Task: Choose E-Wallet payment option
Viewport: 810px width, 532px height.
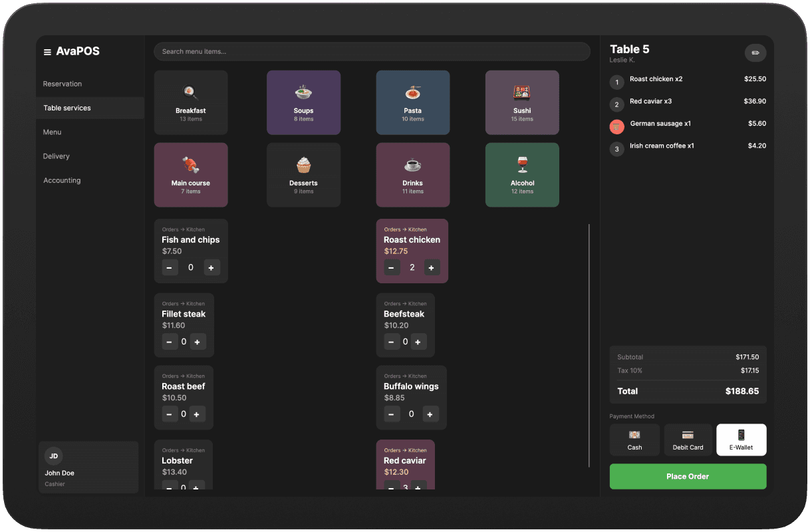Action: click(x=741, y=440)
